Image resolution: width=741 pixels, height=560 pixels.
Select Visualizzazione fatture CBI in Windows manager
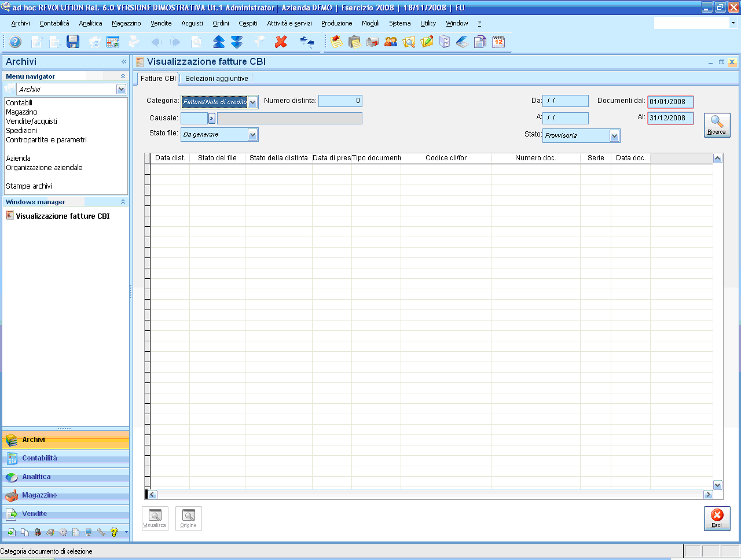point(63,216)
